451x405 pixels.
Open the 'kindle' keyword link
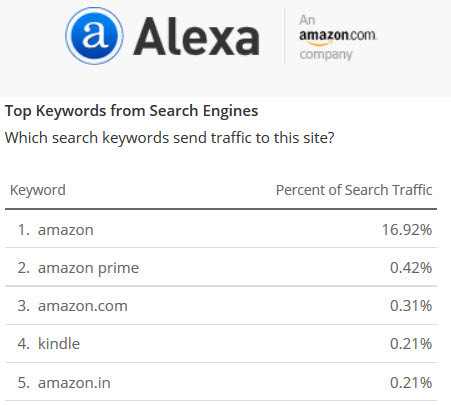(x=59, y=343)
